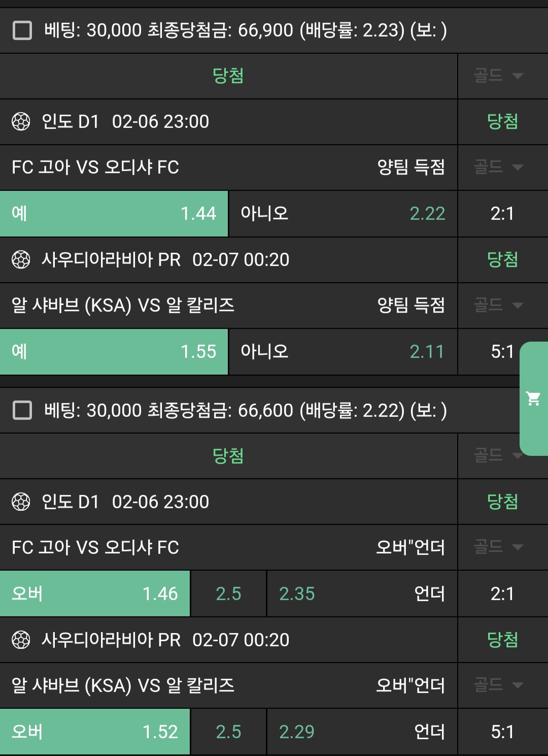Image resolution: width=548 pixels, height=756 pixels.
Task: Select the 아니오 2.22 odds cell
Action: tap(343, 214)
